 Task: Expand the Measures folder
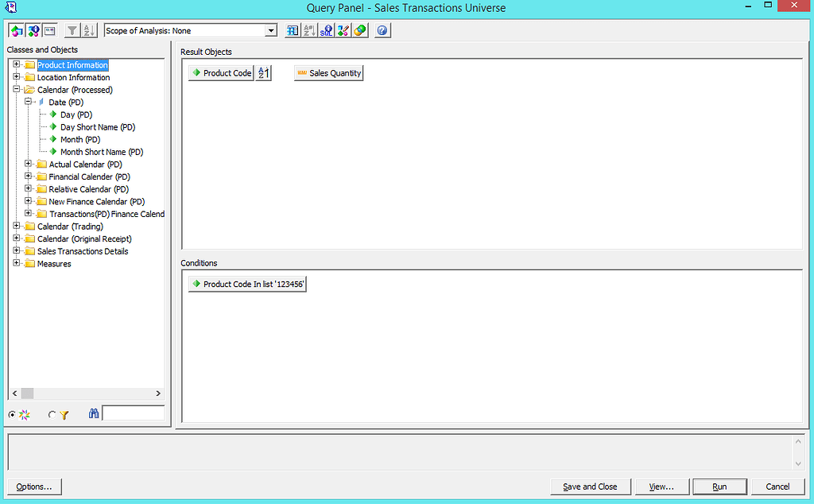pos(17,263)
